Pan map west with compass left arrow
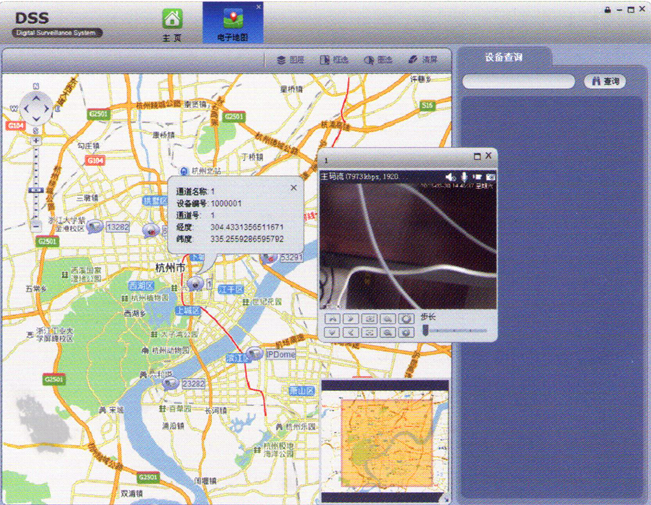The width and height of the screenshot is (651, 505). pyautogui.click(x=26, y=109)
